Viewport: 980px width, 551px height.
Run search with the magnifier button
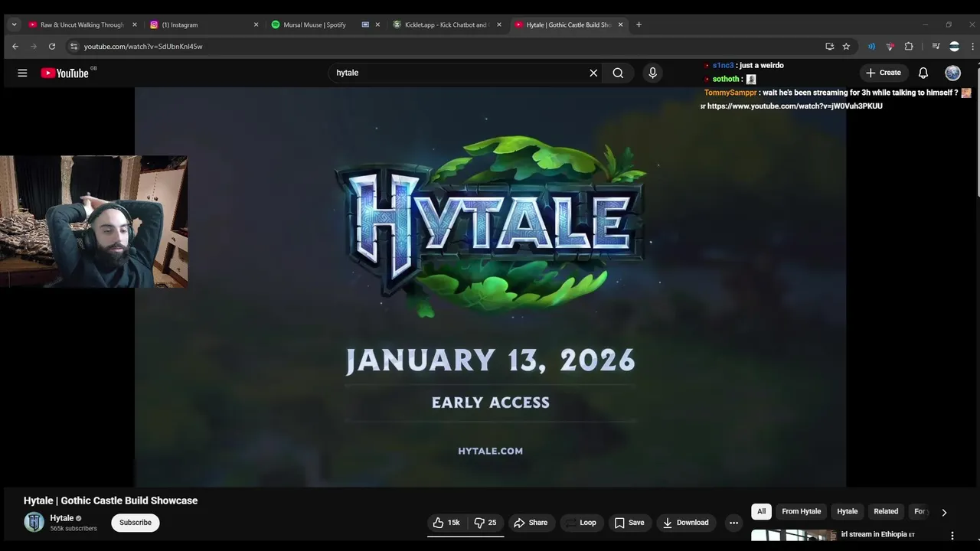[x=618, y=73]
